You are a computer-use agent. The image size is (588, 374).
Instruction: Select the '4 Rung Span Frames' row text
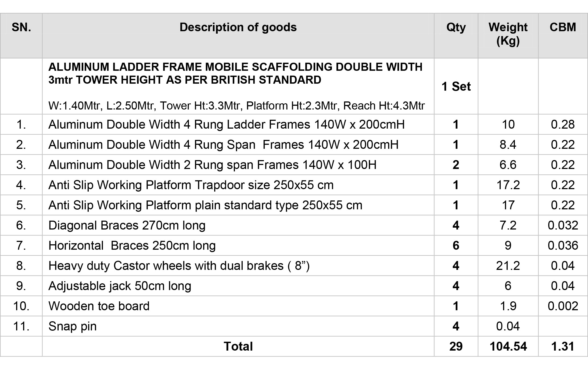pyautogui.click(x=223, y=145)
